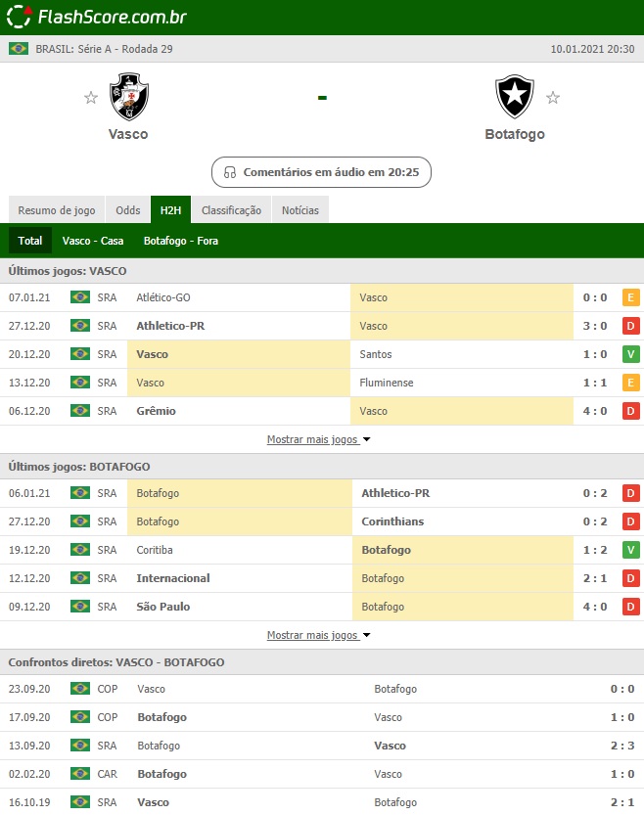Select the Total sub-tab
Screen dimensions: 644x815
click(30, 240)
